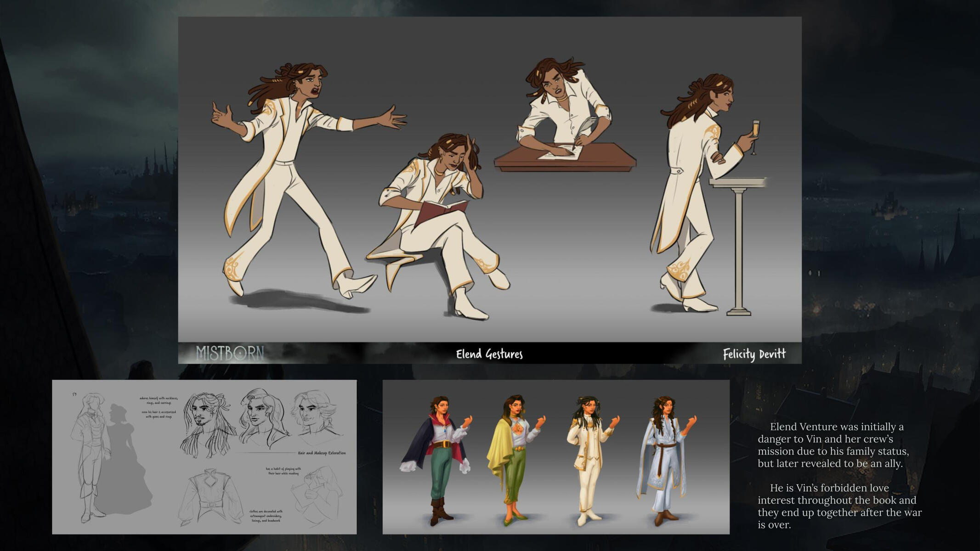
Task: Click the artist name "Felicity Devitt"
Action: 754,354
